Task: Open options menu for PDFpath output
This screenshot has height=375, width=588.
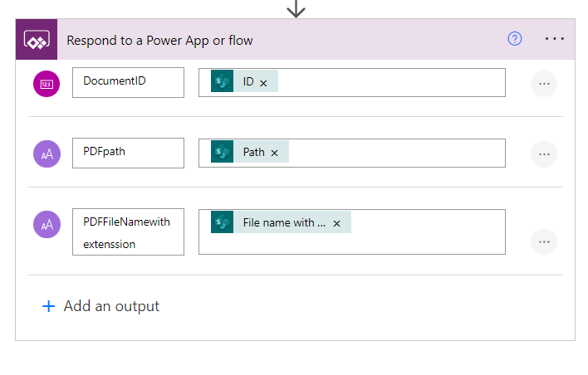Action: 544,154
